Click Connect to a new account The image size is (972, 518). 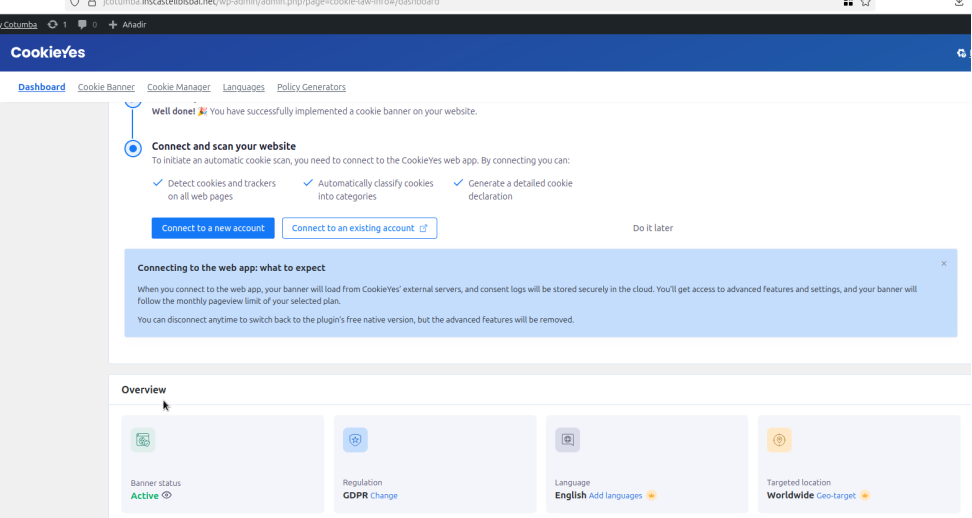click(x=213, y=228)
